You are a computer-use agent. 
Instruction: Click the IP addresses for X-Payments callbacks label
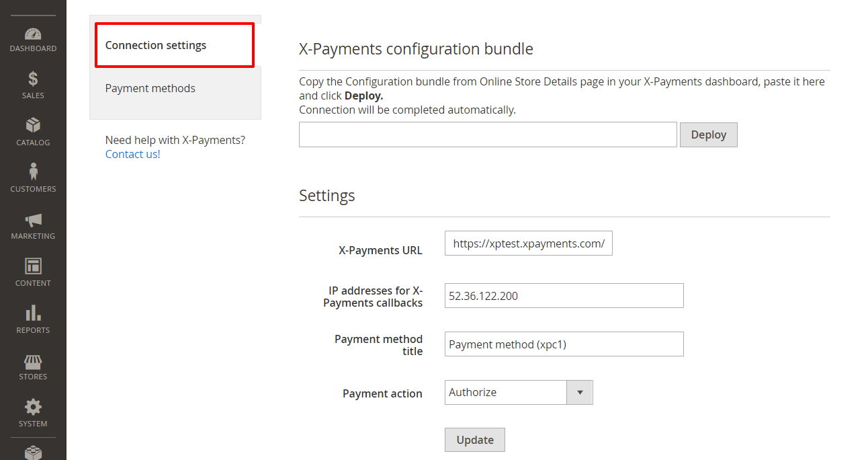(373, 297)
